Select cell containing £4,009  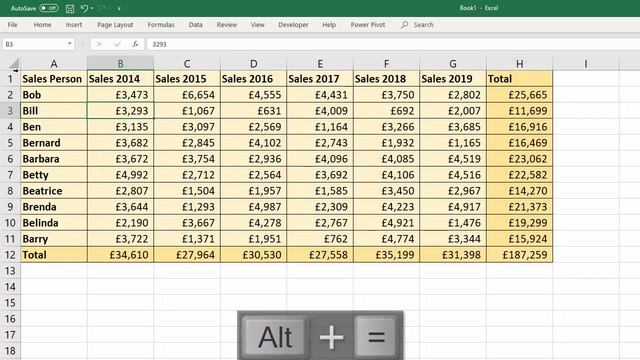pos(320,111)
